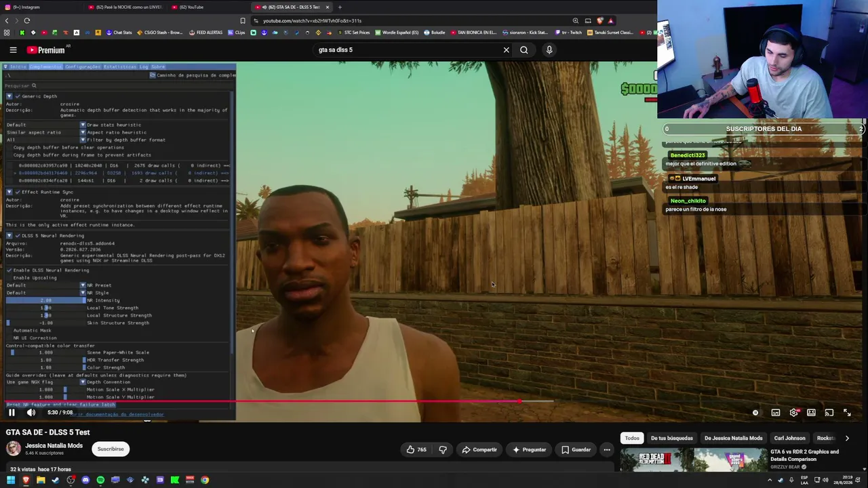Mute the video volume
The width and height of the screenshot is (868, 488).
[x=31, y=412]
